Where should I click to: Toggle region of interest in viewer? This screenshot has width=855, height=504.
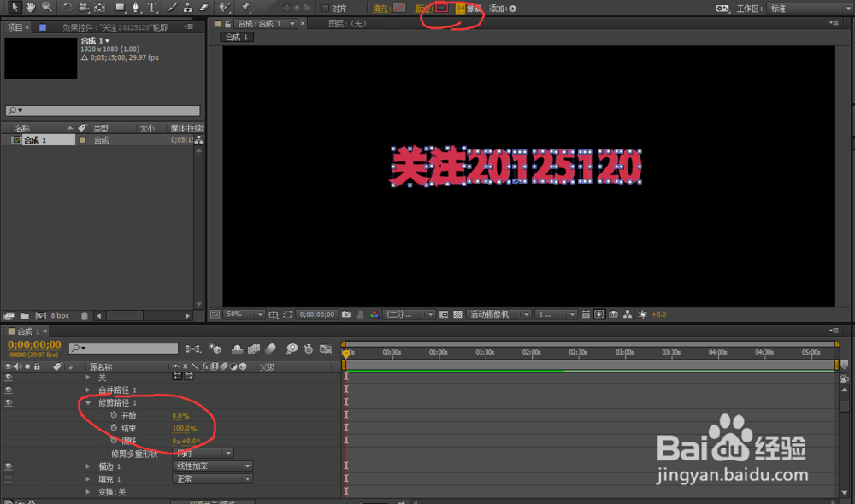(x=287, y=314)
